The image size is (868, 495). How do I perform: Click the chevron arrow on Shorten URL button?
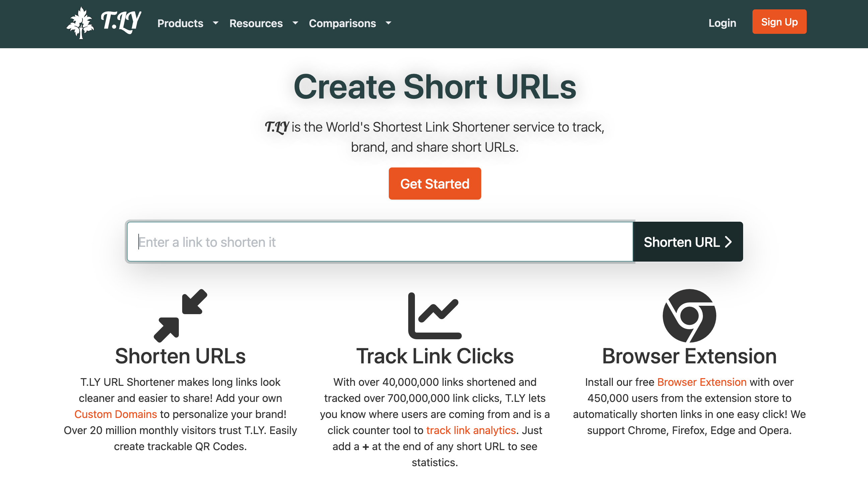tap(728, 242)
